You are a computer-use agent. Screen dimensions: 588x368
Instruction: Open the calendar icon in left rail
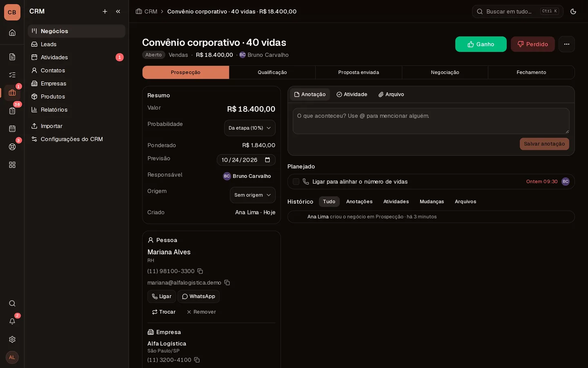pos(12,129)
